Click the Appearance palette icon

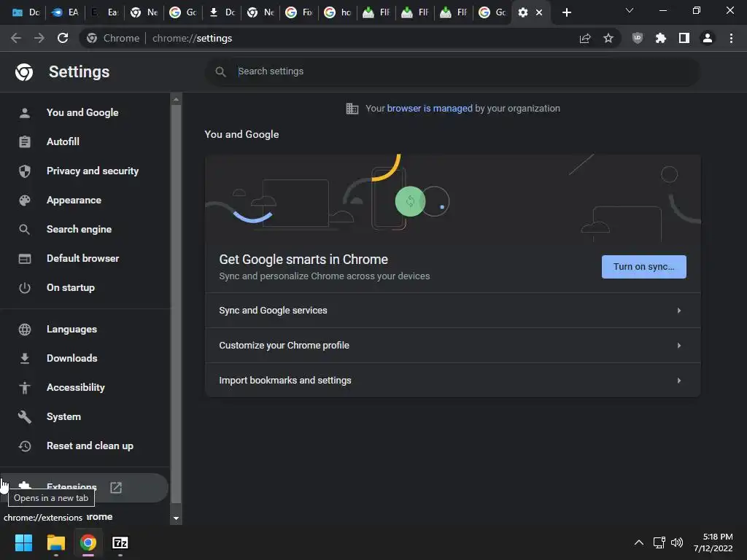click(x=25, y=200)
